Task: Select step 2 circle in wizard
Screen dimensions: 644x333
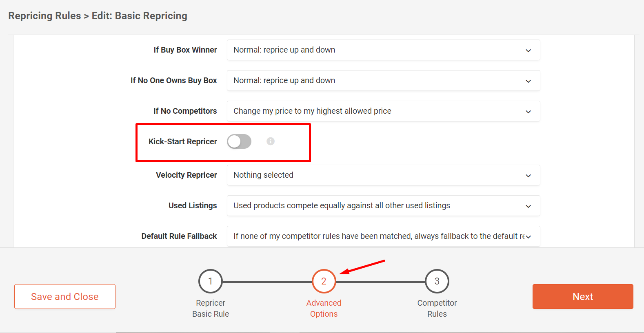Action: (324, 281)
